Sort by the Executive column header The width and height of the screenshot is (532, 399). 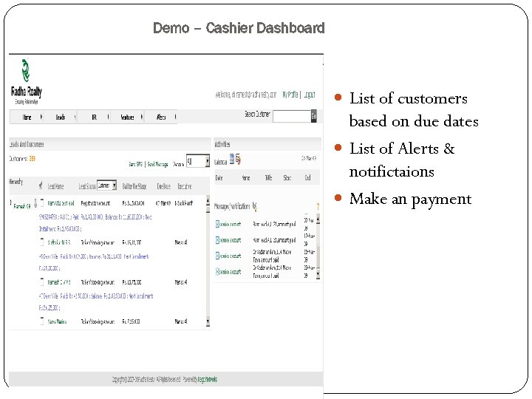click(185, 186)
